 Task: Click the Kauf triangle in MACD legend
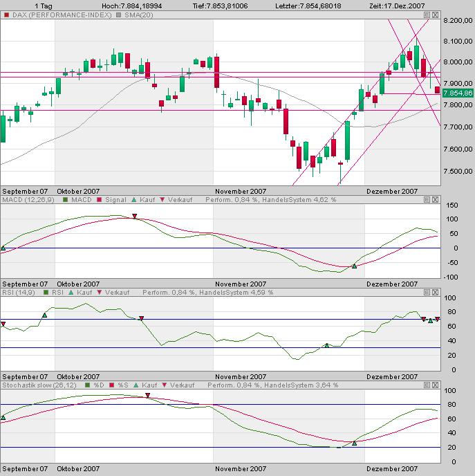pyautogui.click(x=134, y=200)
